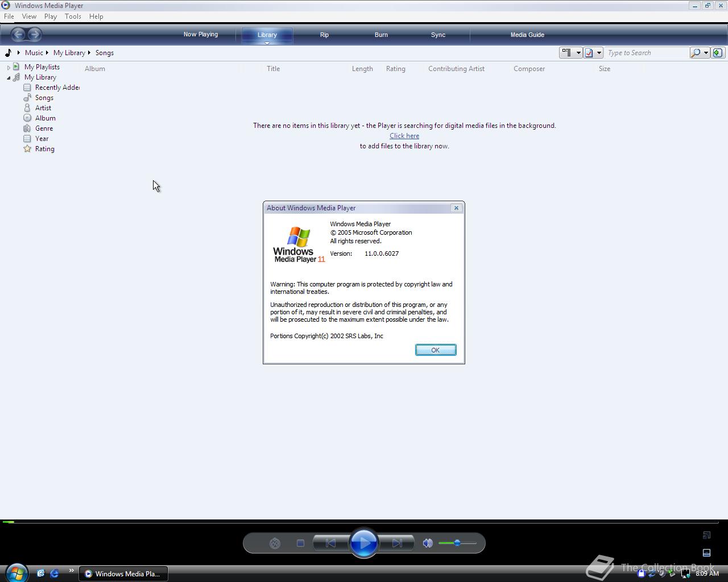Switch to compact mode icon
Viewport: 728px width, 582px height.
706,552
